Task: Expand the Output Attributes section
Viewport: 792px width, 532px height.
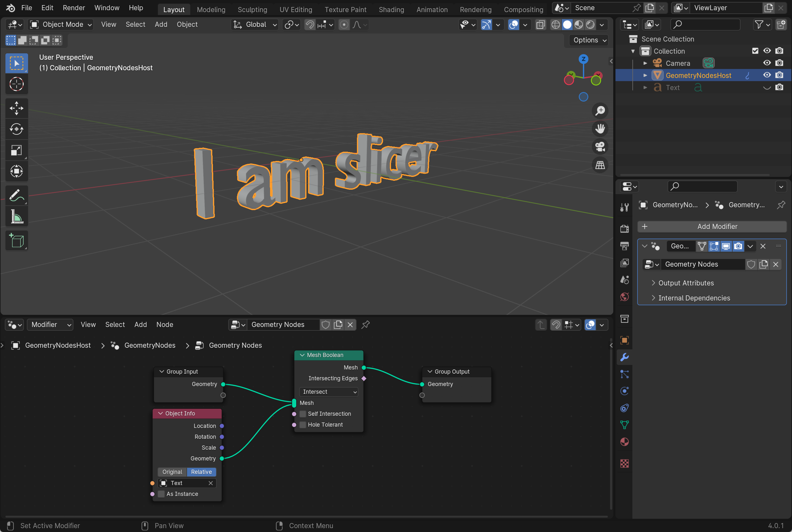Action: click(685, 283)
